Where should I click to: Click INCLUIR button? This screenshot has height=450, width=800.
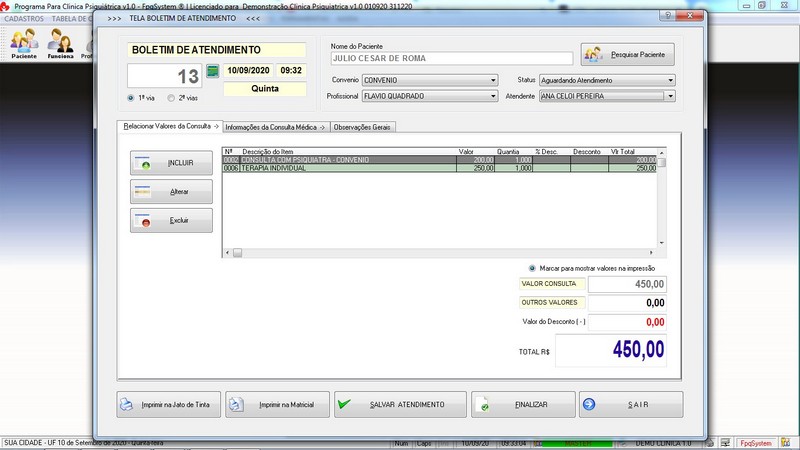point(171,163)
